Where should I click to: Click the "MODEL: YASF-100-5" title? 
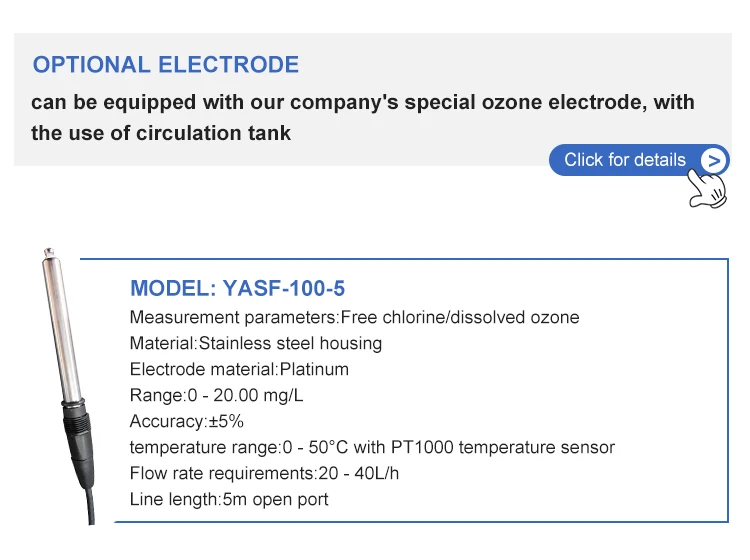click(x=237, y=289)
